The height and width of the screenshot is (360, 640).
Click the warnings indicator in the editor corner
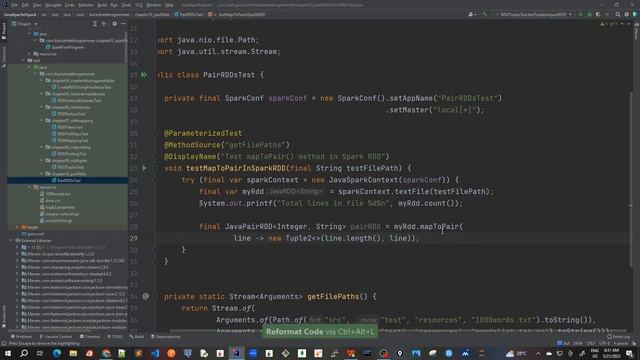[x=604, y=24]
